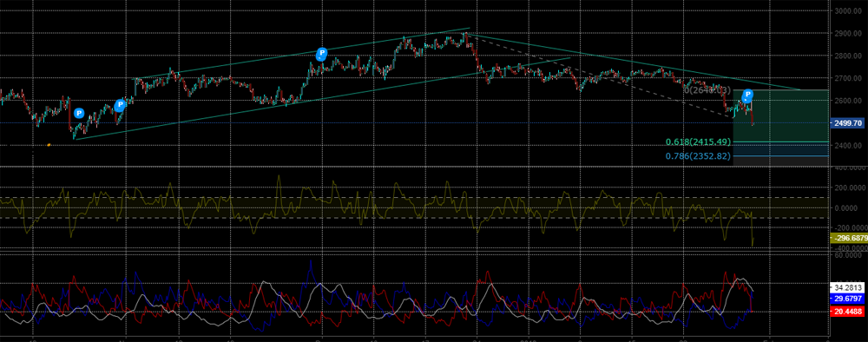
Task: Select the 0(2648.03) Fibonacci level label
Action: coord(707,90)
